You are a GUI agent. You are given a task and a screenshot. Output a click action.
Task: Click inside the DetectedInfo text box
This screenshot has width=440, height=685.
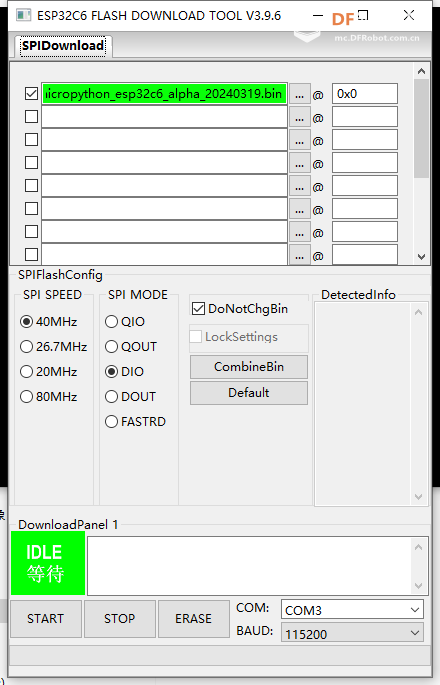click(x=363, y=404)
